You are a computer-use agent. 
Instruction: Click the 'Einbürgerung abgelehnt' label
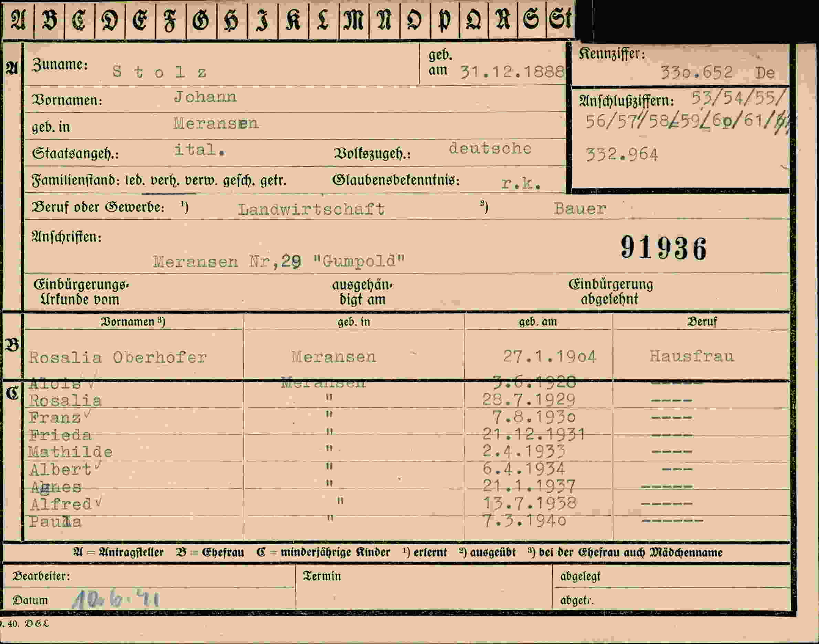point(610,291)
